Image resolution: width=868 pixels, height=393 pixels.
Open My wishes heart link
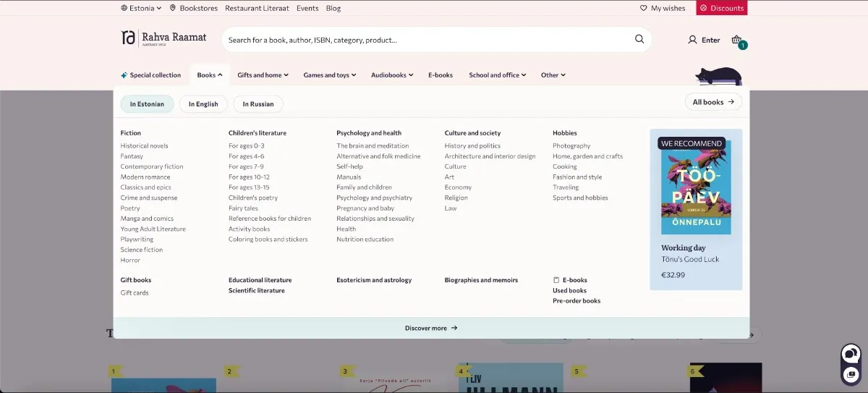(x=663, y=8)
